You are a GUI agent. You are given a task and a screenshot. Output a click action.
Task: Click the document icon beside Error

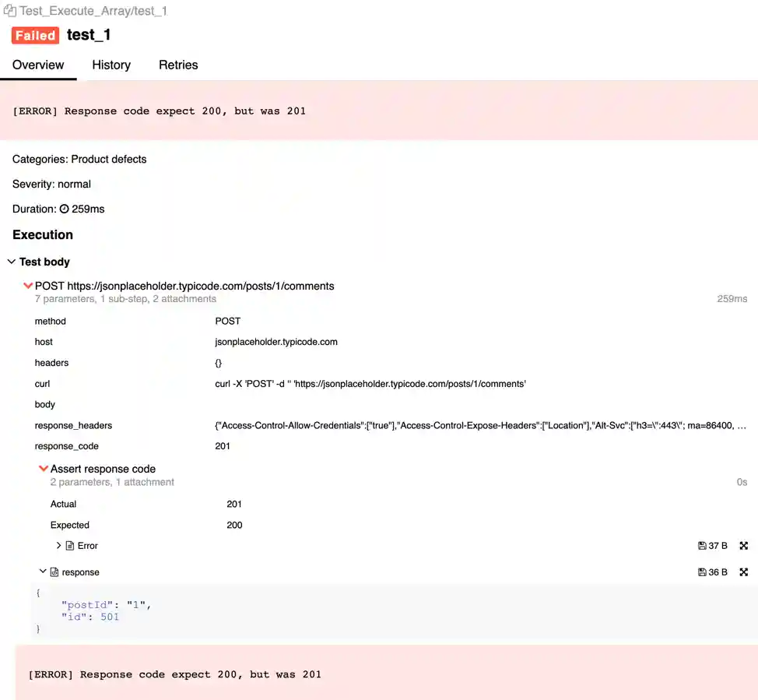coord(69,545)
